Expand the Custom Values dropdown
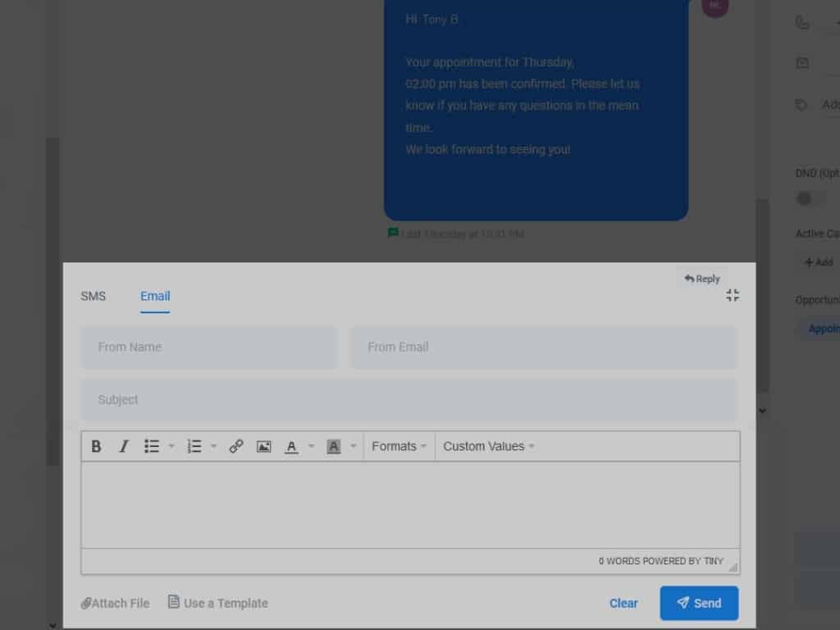840x630 pixels. [x=489, y=446]
